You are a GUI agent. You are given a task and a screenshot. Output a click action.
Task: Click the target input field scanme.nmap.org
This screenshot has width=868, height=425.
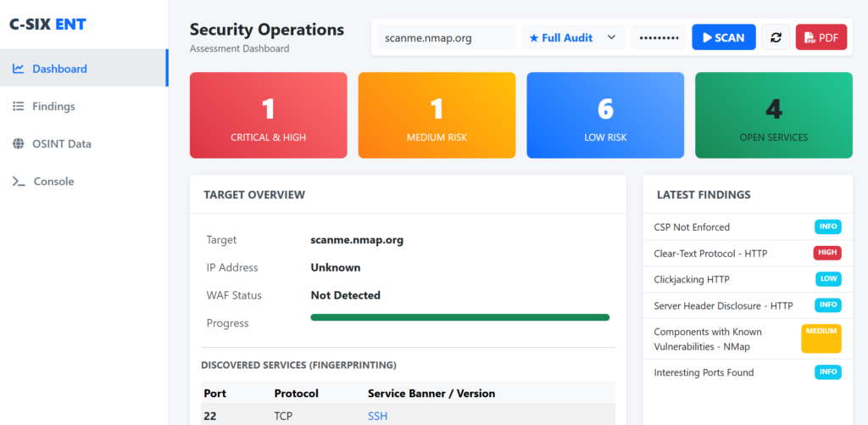[446, 37]
